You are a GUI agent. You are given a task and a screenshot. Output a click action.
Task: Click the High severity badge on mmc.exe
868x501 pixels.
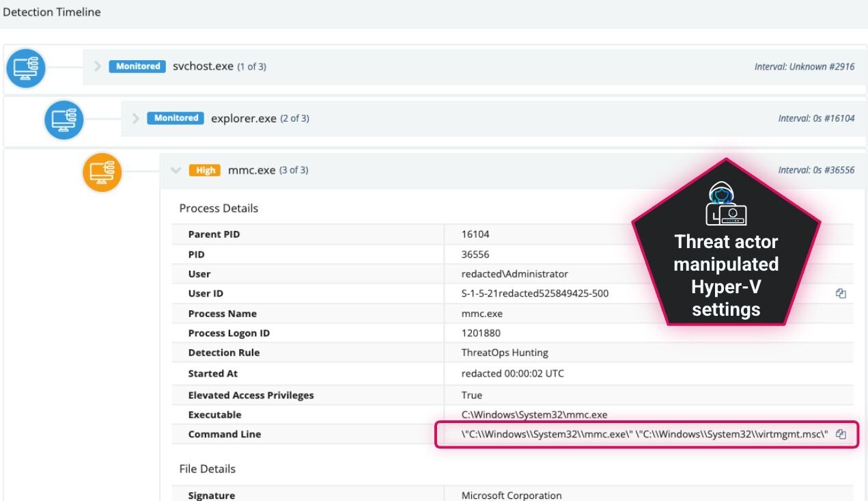[x=204, y=170]
